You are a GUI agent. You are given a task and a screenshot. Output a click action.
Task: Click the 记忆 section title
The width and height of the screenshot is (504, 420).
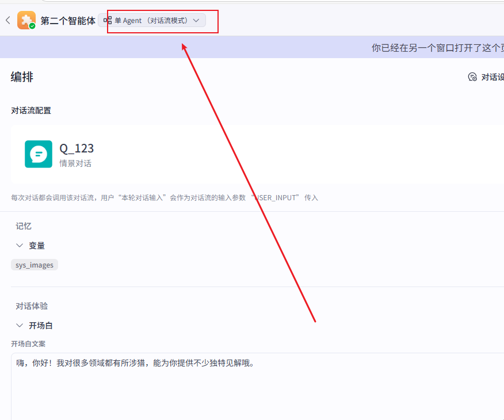click(23, 226)
